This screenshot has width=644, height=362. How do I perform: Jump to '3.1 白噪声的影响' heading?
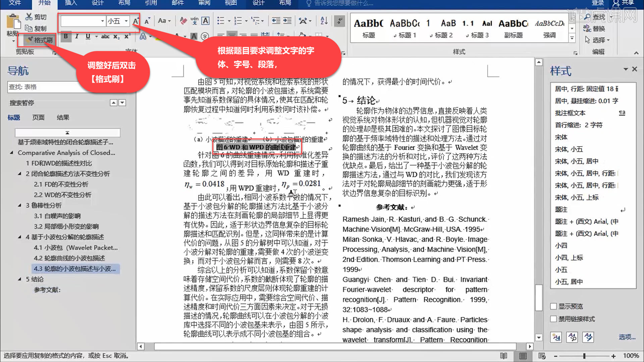[x=57, y=216]
